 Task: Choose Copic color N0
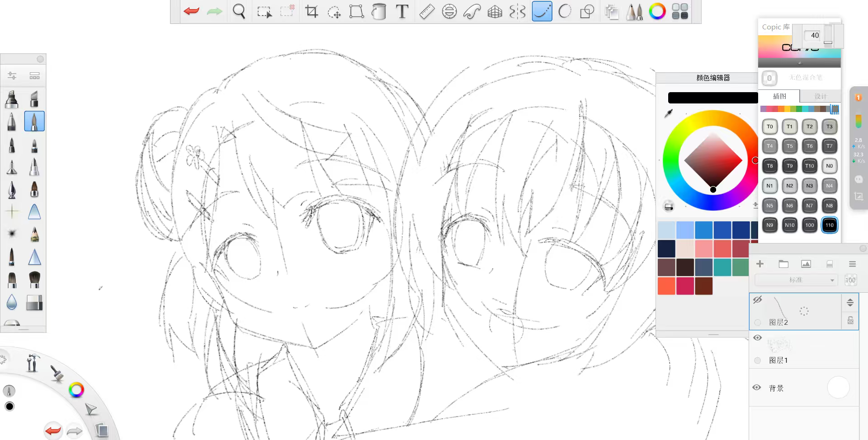point(829,166)
